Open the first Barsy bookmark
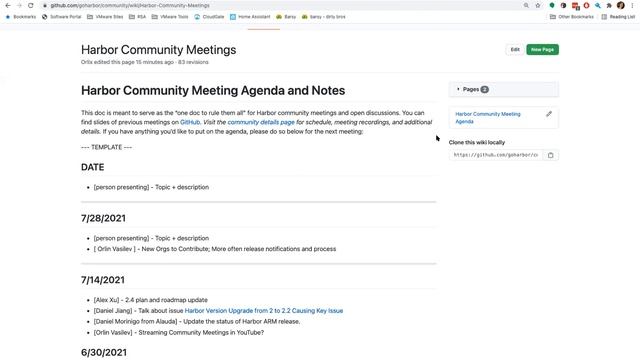The height and width of the screenshot is (360, 640). coord(286,17)
